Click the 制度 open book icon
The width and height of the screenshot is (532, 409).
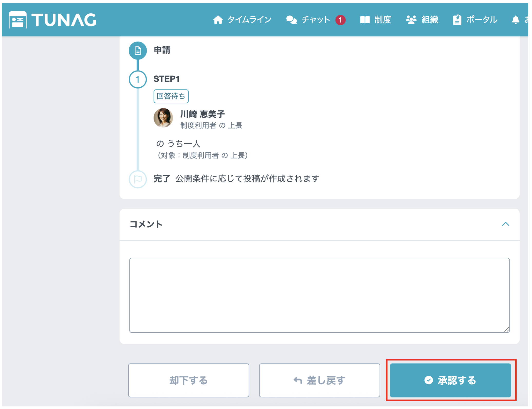[365, 20]
